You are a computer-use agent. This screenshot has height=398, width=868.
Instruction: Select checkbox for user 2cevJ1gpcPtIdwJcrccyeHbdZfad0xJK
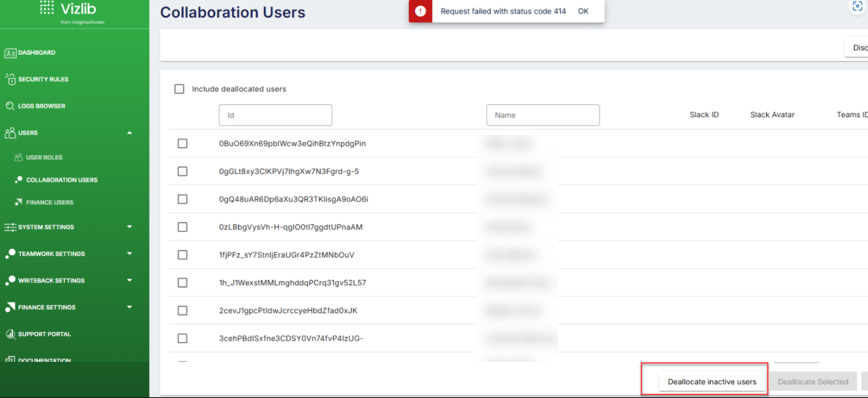(x=183, y=310)
